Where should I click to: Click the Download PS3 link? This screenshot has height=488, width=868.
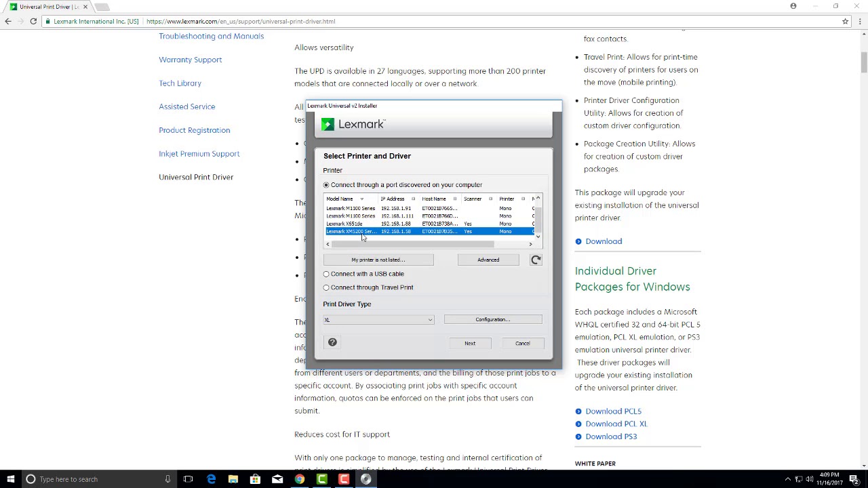coord(611,436)
